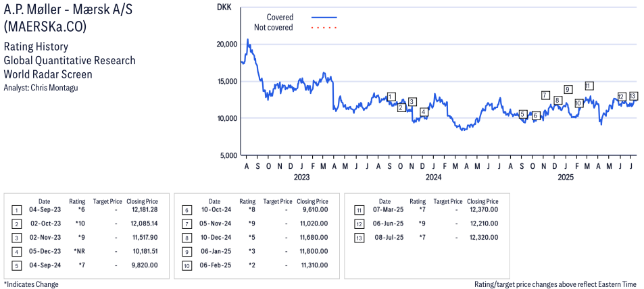This screenshot has height=289, width=644.
Task: Click the *NR rating in row 4
Action: coord(79,251)
